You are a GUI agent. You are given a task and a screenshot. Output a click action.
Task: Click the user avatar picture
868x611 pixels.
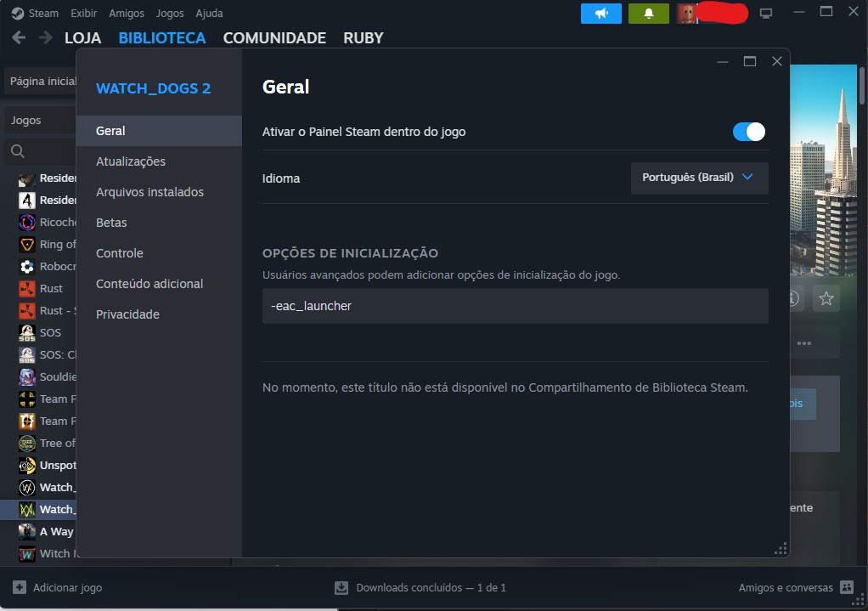[687, 14]
